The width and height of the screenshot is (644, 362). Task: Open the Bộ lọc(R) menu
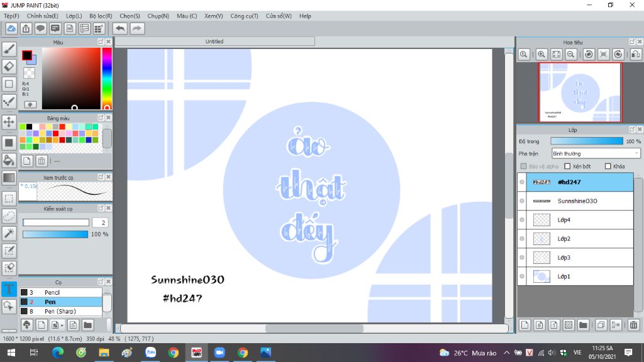tap(101, 16)
